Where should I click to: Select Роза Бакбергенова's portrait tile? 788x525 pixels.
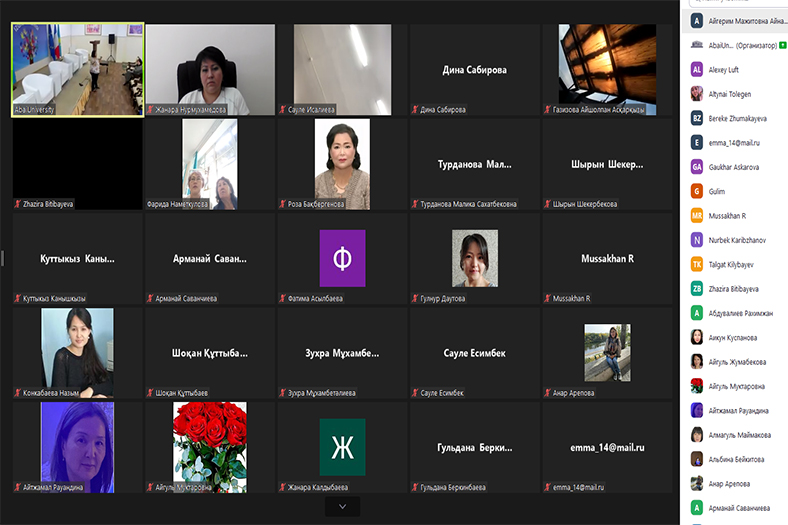342,163
